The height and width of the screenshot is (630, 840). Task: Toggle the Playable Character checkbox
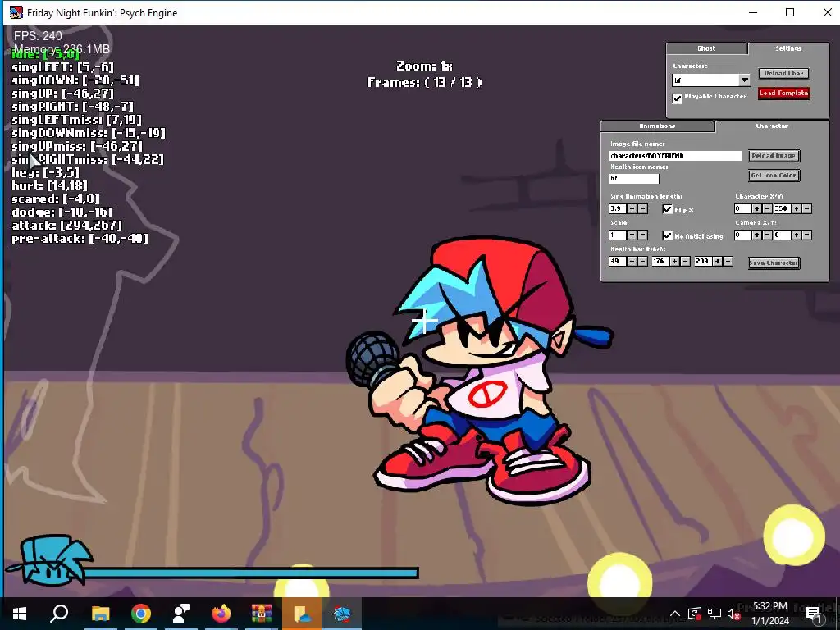click(x=677, y=98)
